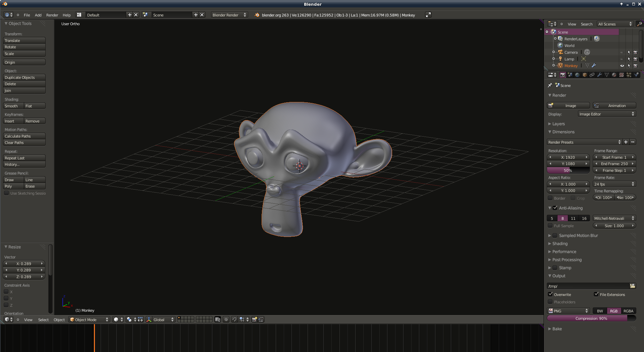Toggle fullscreen icon in the info header

coord(428,15)
